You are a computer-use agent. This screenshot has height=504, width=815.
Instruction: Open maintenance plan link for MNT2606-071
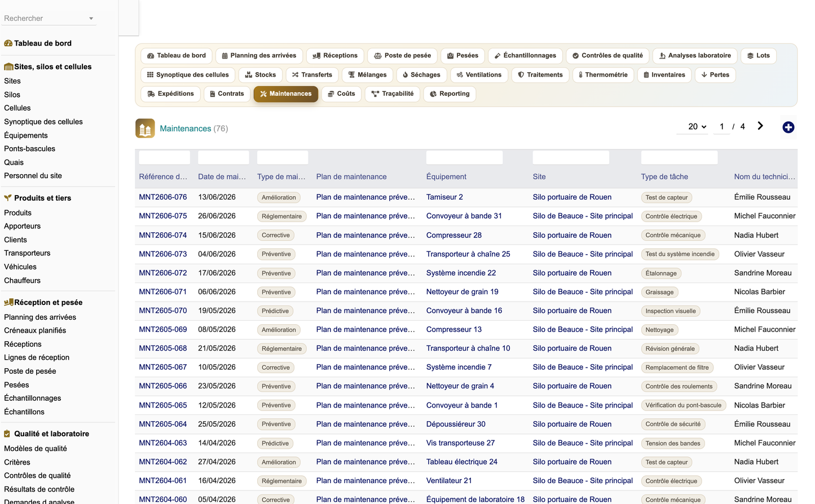point(365,291)
